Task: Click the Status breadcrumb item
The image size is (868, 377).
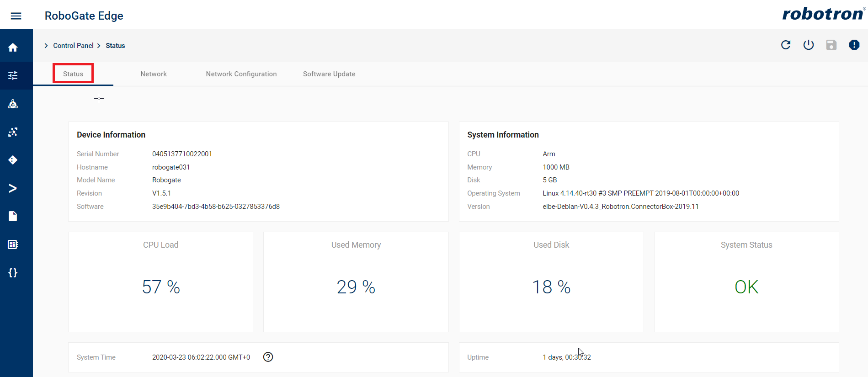Action: click(x=115, y=46)
